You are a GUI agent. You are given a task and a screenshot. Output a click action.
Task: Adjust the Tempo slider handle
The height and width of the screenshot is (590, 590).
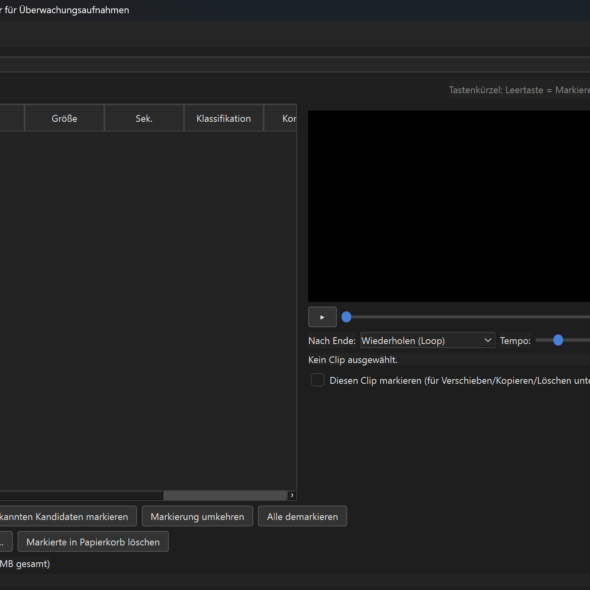558,340
